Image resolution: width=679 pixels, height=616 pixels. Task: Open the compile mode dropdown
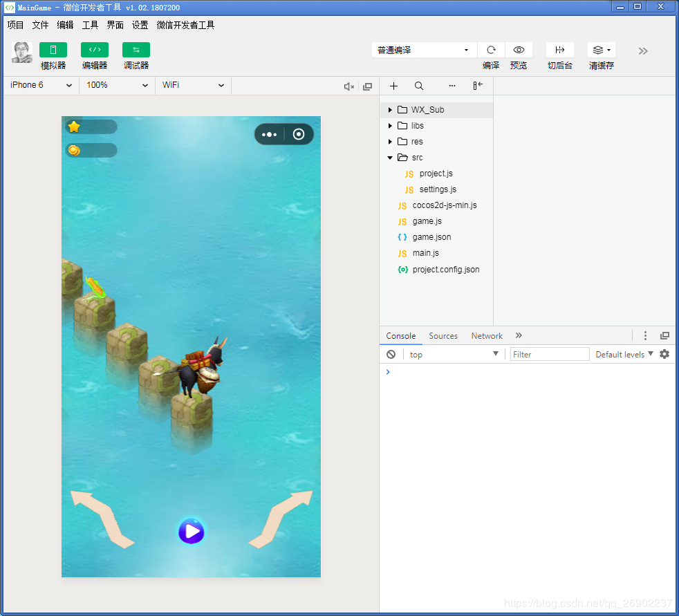pyautogui.click(x=425, y=50)
